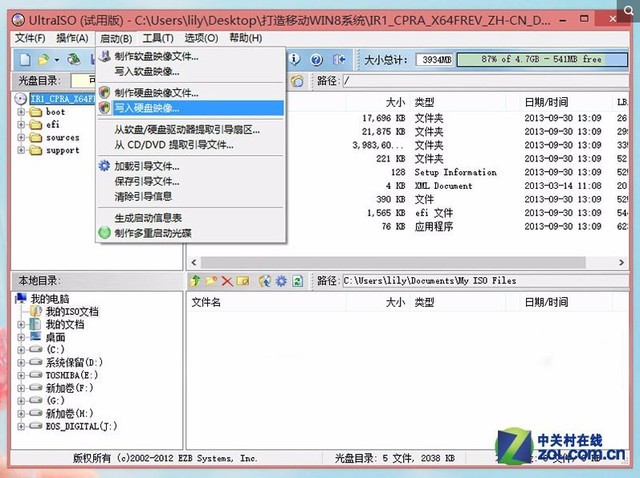Screen dimensions: 640x478
Task: Click the Open CD/DVD disc toolbar icon
Action: [x=74, y=60]
